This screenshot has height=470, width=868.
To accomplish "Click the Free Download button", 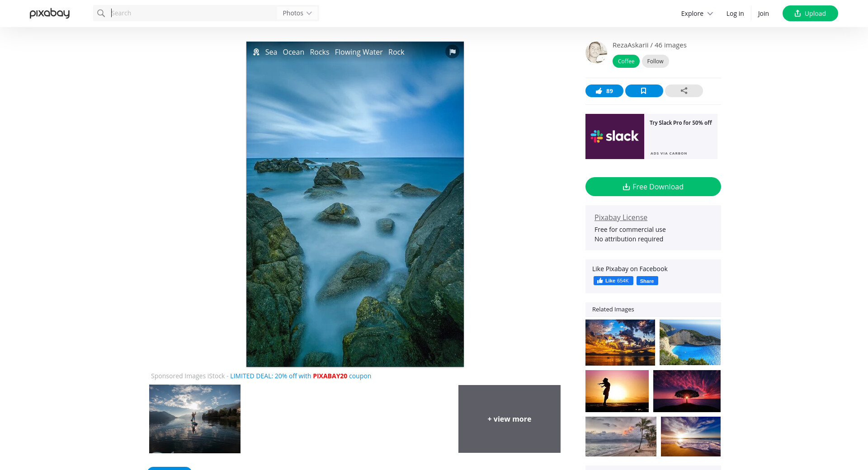I will (x=653, y=187).
